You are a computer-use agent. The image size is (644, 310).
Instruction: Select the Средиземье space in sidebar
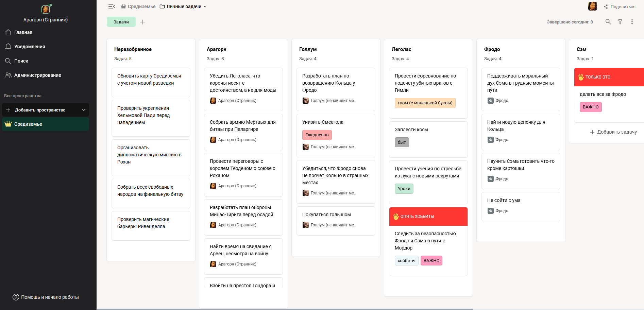click(28, 124)
